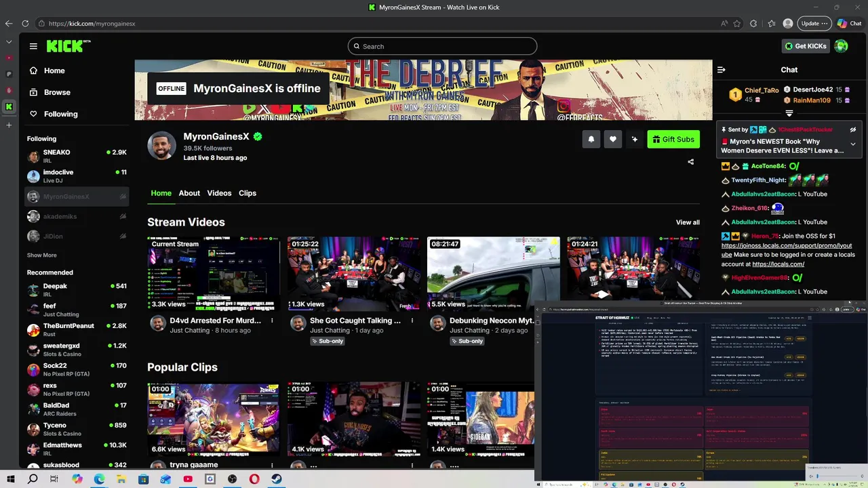This screenshot has width=868, height=488.
Task: Open OBS Studio from taskbar
Action: [x=233, y=479]
